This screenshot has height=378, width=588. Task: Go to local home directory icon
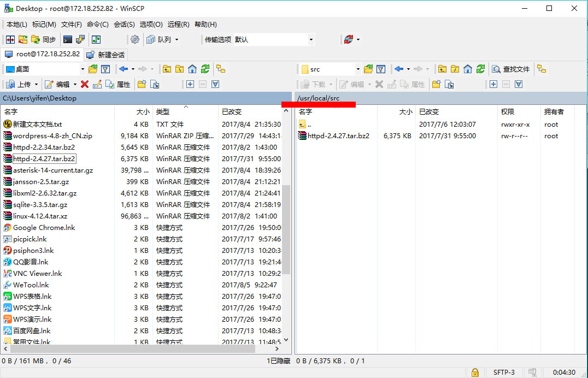coord(192,69)
